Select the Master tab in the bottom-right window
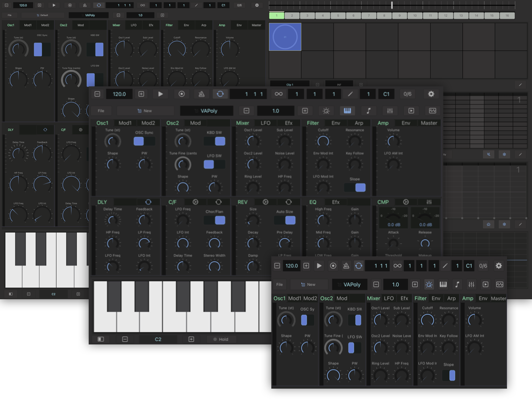 [x=498, y=298]
